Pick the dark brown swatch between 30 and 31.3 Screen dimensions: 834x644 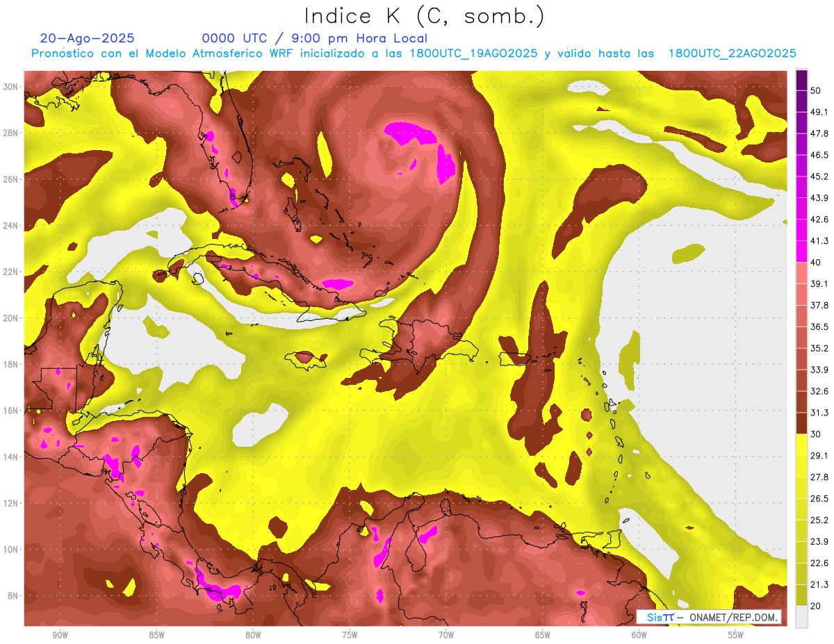tap(801, 423)
